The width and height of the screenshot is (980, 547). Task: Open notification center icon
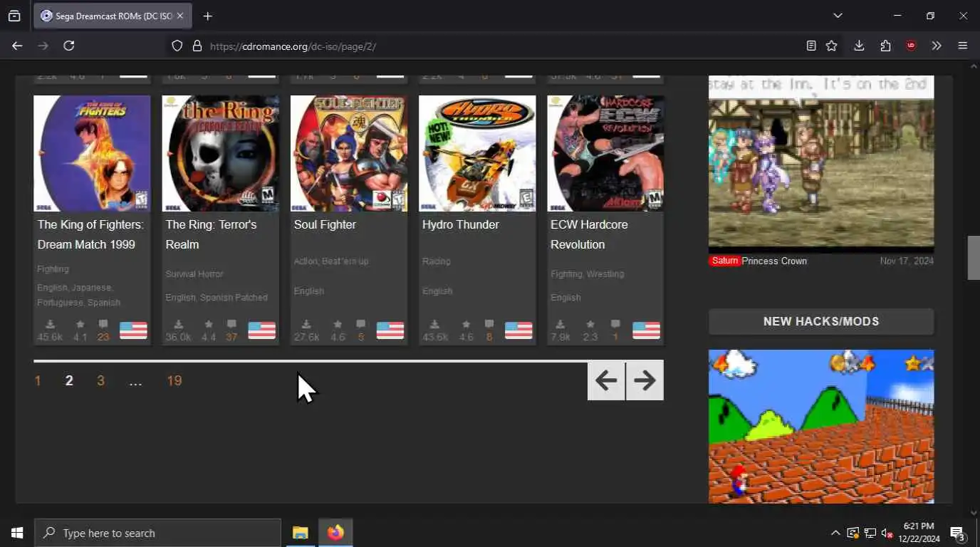[958, 533]
